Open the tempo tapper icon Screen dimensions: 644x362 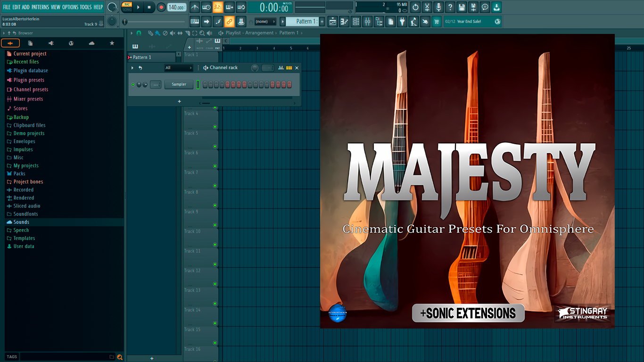tap(413, 21)
